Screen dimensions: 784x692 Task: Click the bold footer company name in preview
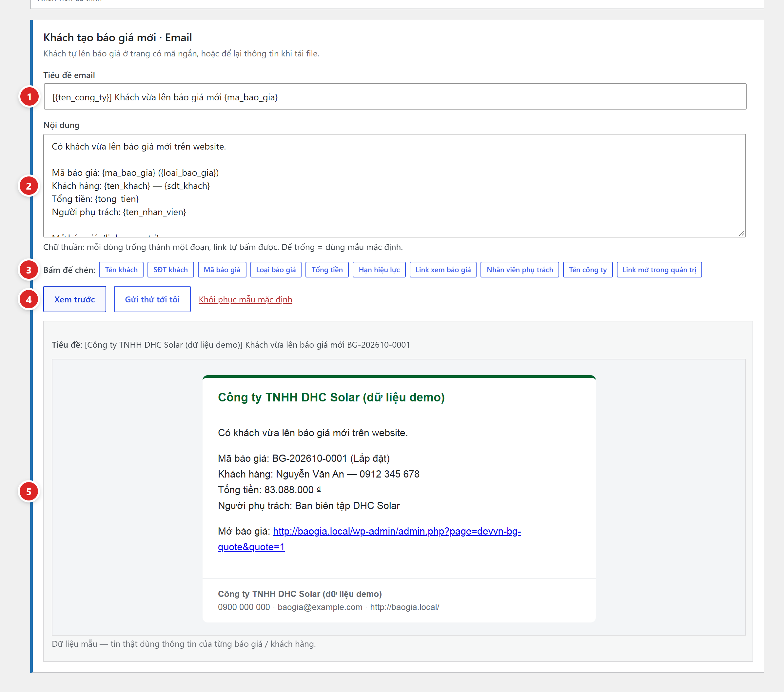click(300, 594)
